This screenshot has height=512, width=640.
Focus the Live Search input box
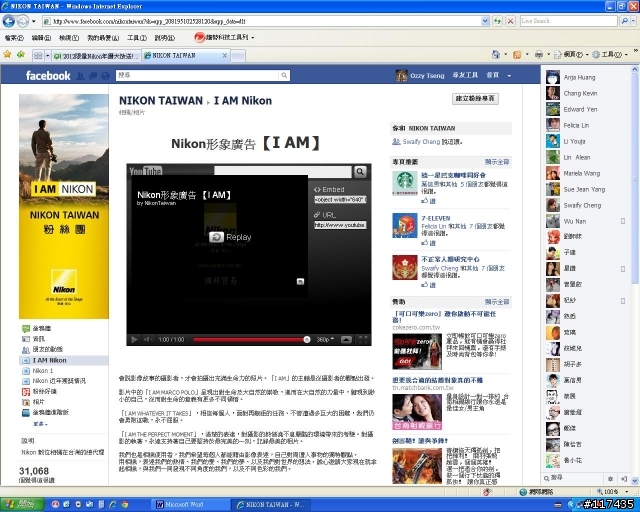tap(569, 21)
